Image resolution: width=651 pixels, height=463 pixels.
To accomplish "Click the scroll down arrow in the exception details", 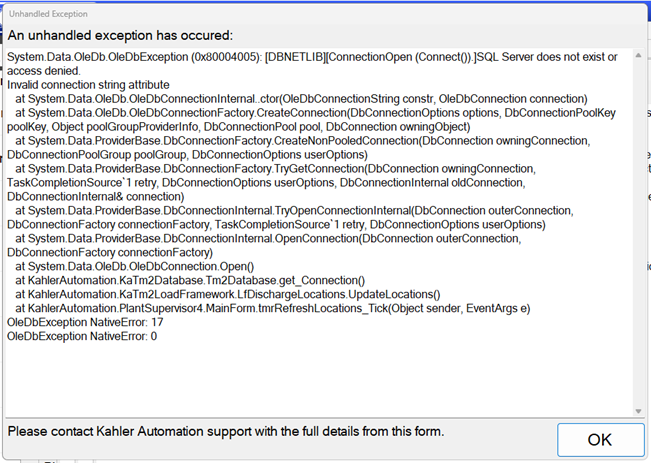I will (637, 410).
